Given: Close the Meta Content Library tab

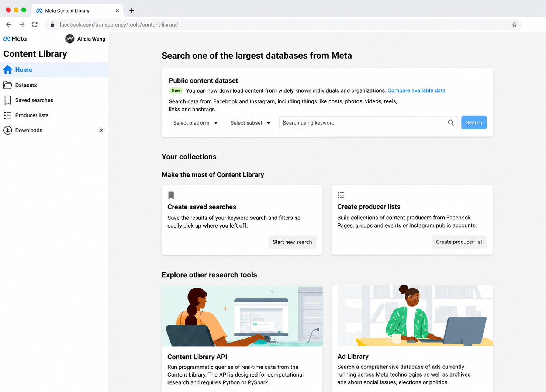Looking at the screenshot, I should pyautogui.click(x=117, y=11).
